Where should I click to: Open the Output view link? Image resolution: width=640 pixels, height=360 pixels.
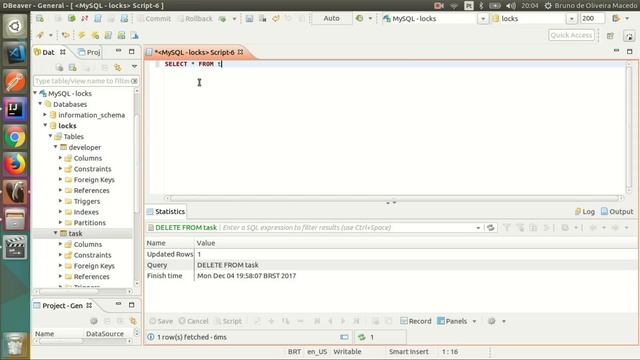click(x=617, y=211)
